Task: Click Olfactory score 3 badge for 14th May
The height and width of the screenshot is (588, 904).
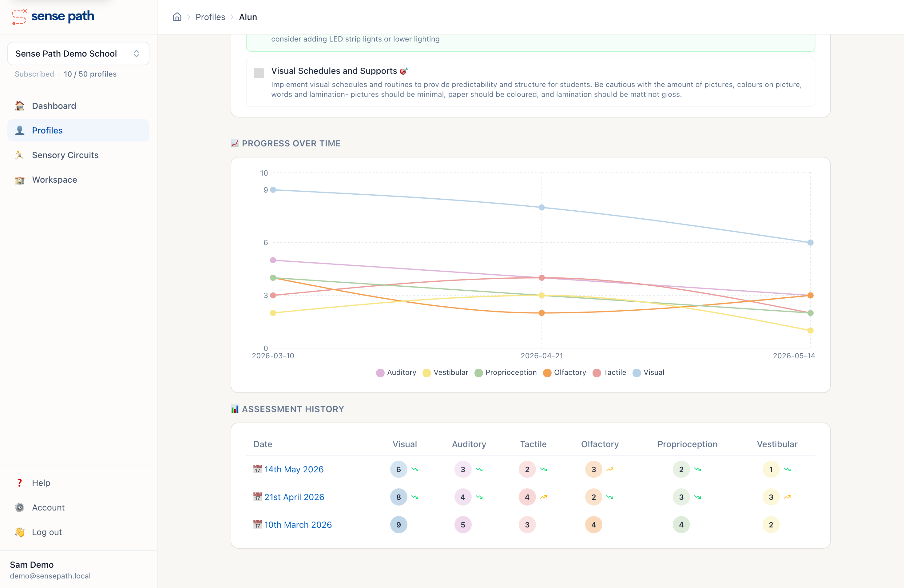Action: pos(594,470)
